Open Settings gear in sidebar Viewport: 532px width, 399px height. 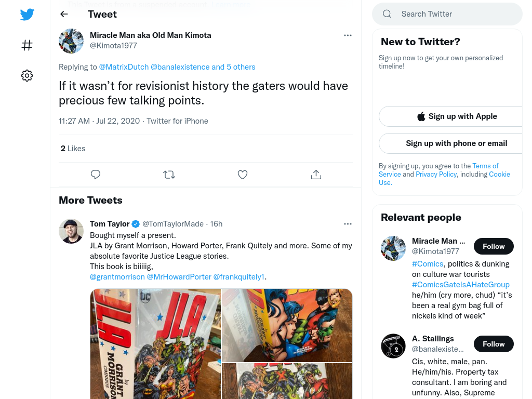click(27, 76)
